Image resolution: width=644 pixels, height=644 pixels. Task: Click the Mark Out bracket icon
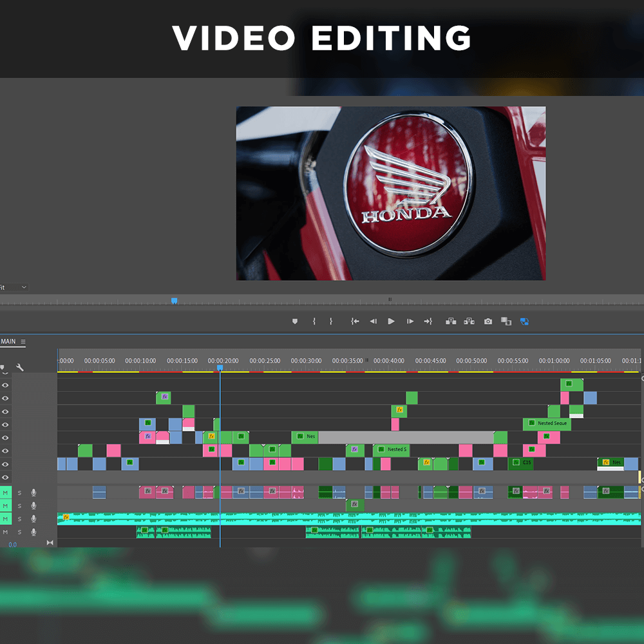click(x=331, y=321)
